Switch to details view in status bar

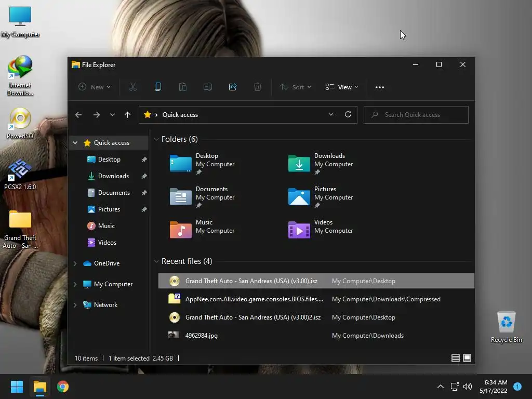455,358
